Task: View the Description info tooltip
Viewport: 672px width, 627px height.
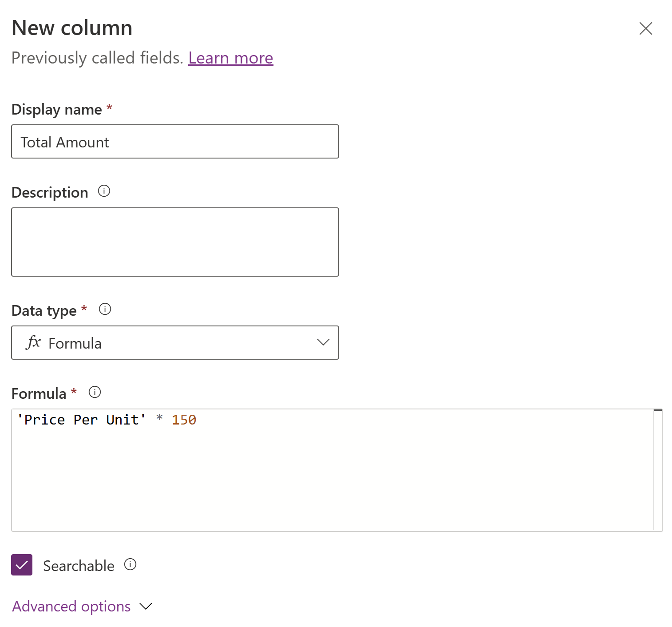Action: [x=104, y=191]
